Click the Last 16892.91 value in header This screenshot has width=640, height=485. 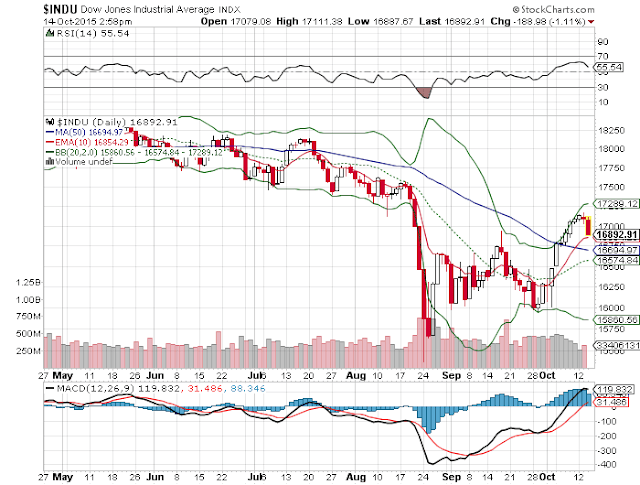click(x=452, y=21)
